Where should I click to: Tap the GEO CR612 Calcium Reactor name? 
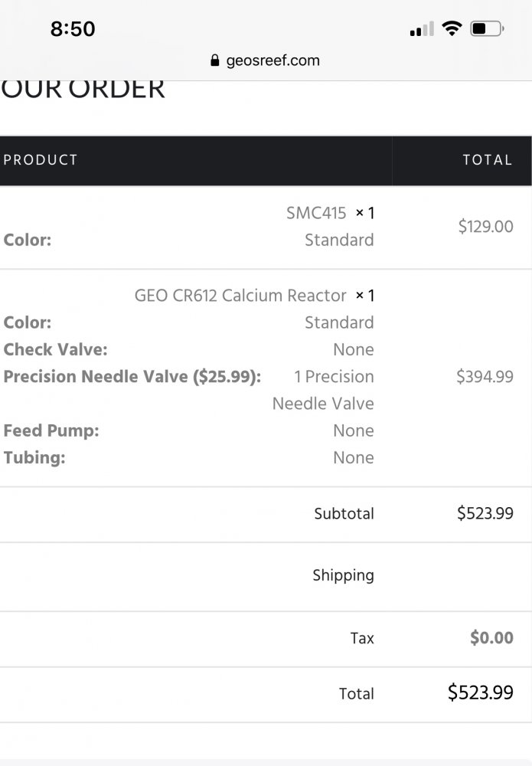pos(240,295)
